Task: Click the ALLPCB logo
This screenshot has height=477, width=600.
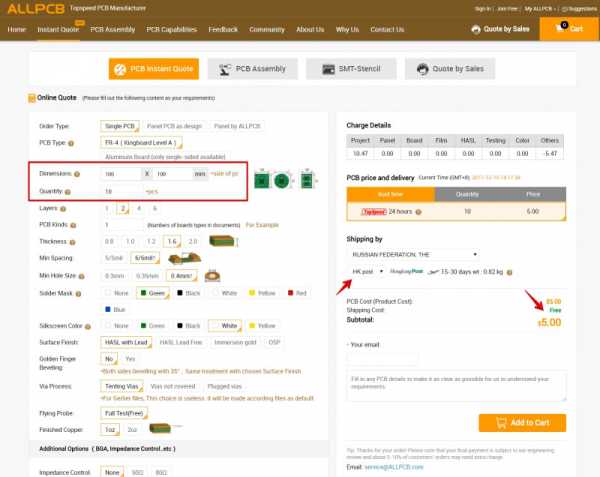Action: pos(36,9)
